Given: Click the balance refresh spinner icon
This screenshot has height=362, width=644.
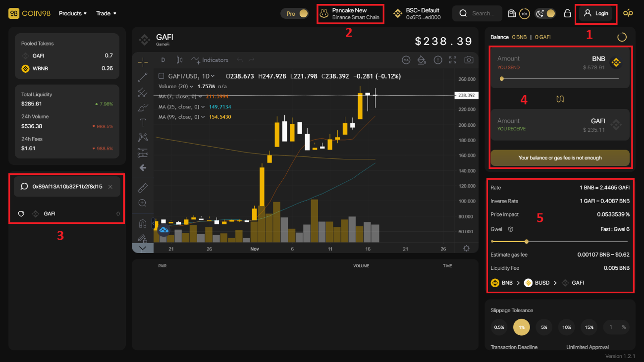Looking at the screenshot, I should (x=622, y=37).
